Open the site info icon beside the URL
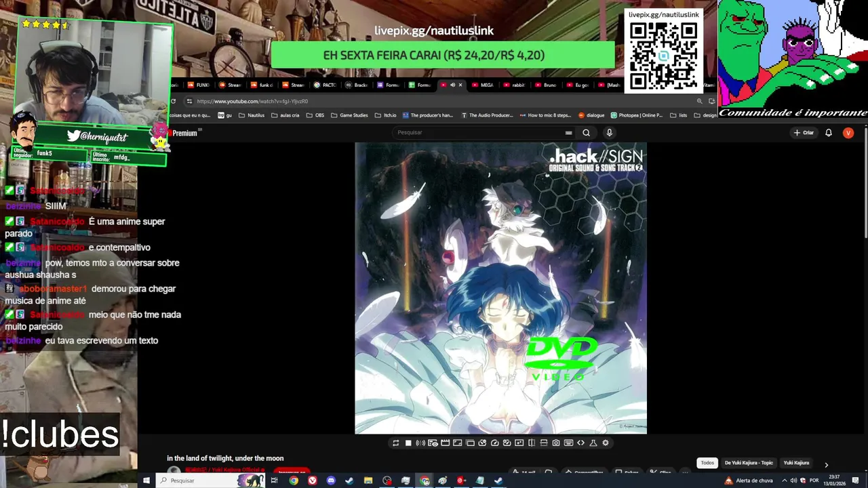 tap(189, 102)
